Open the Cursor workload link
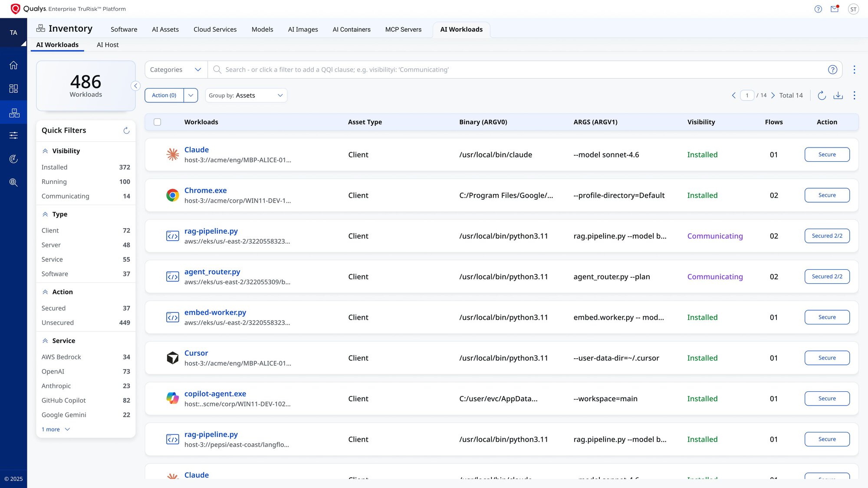 click(196, 353)
